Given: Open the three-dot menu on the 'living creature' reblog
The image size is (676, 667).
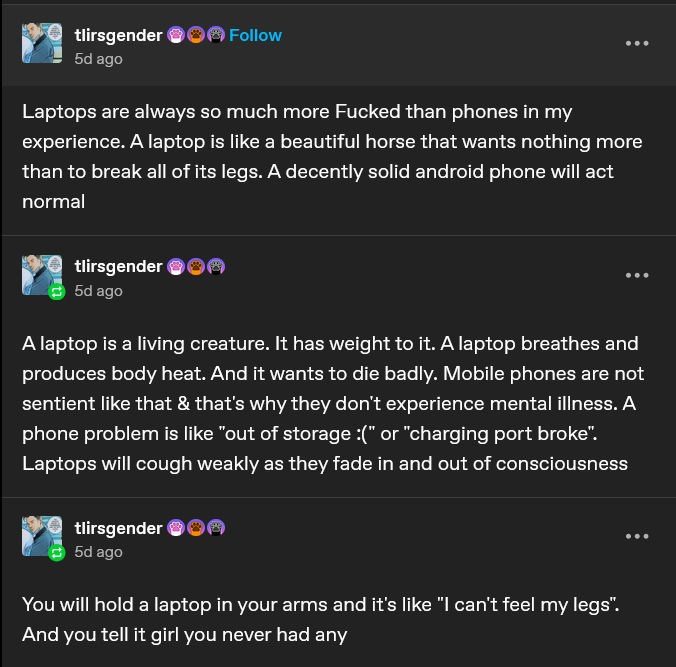Looking at the screenshot, I should coord(637,275).
